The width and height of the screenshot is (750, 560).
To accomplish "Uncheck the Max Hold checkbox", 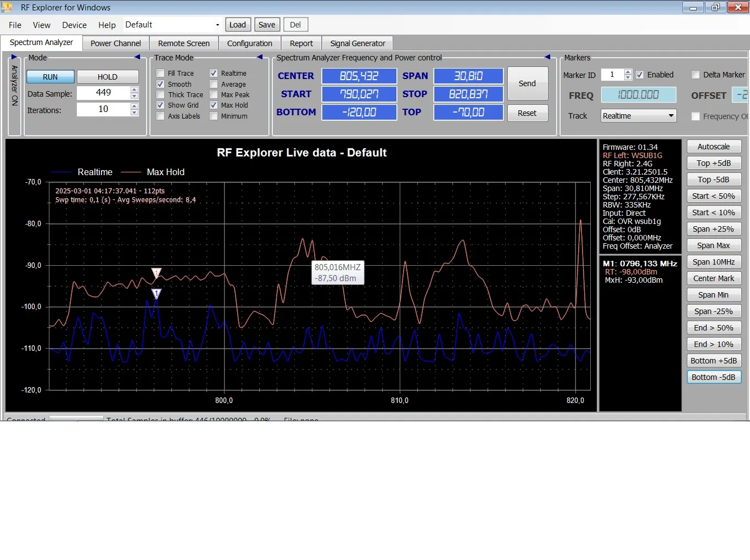I will click(214, 105).
